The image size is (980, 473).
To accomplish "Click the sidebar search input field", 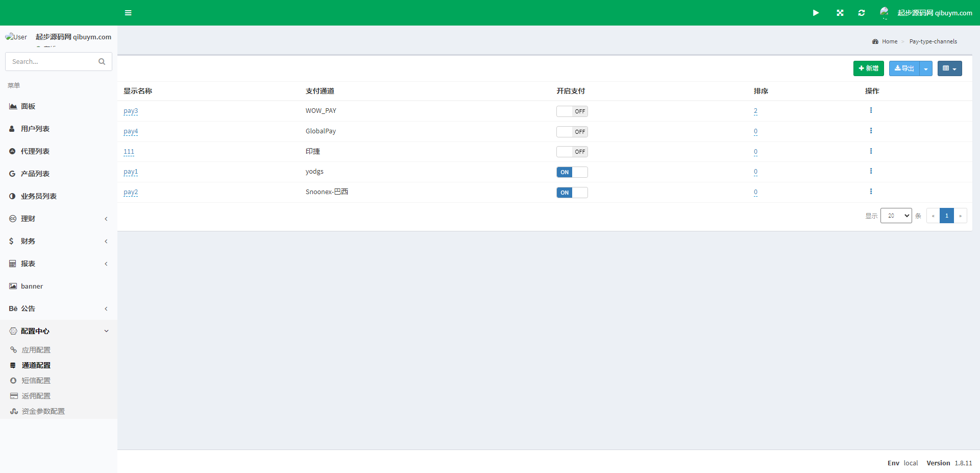I will click(51, 62).
